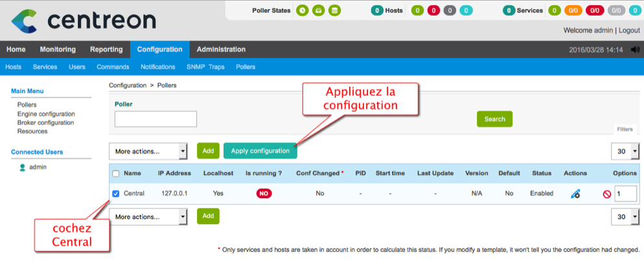This screenshot has height=272, width=644.
Task: Click the poller stability mail icon
Action: pos(318,10)
